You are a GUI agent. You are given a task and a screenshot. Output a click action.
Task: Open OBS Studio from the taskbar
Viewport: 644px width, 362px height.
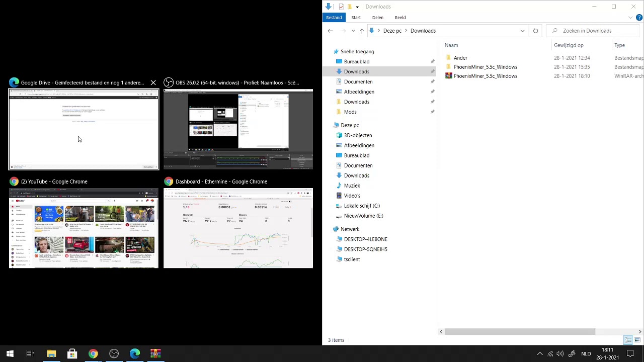click(114, 354)
